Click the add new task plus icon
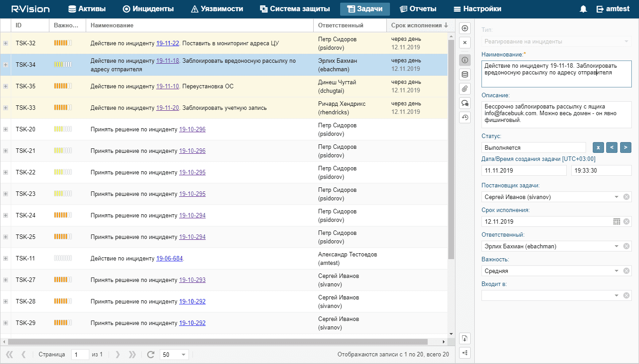This screenshot has width=639, height=364. pos(465,28)
